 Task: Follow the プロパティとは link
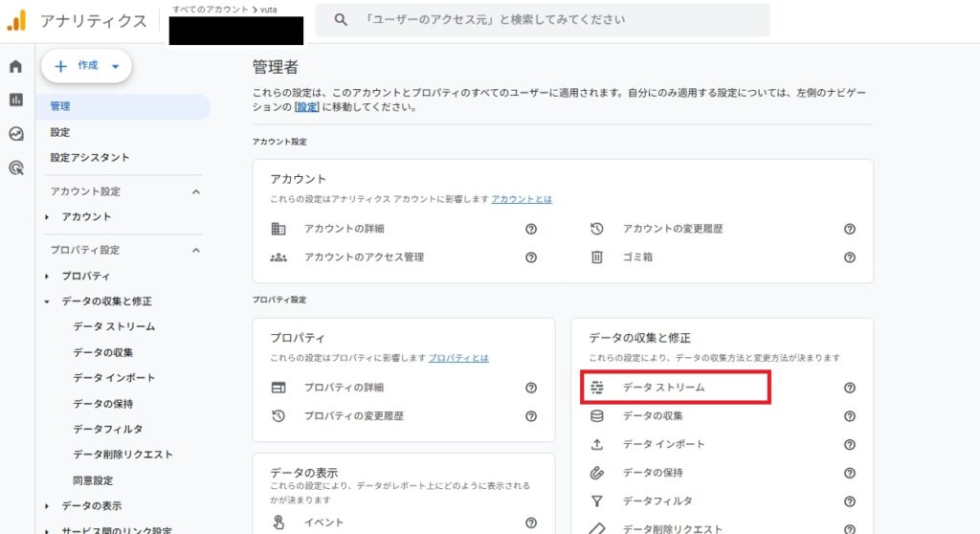[458, 358]
